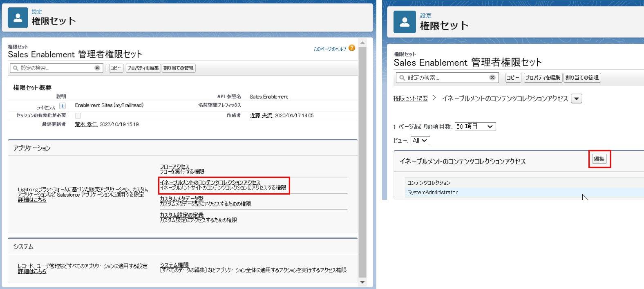Screen dimensions: 644x289
Task: Open the システム権限 link
Action: [174, 265]
